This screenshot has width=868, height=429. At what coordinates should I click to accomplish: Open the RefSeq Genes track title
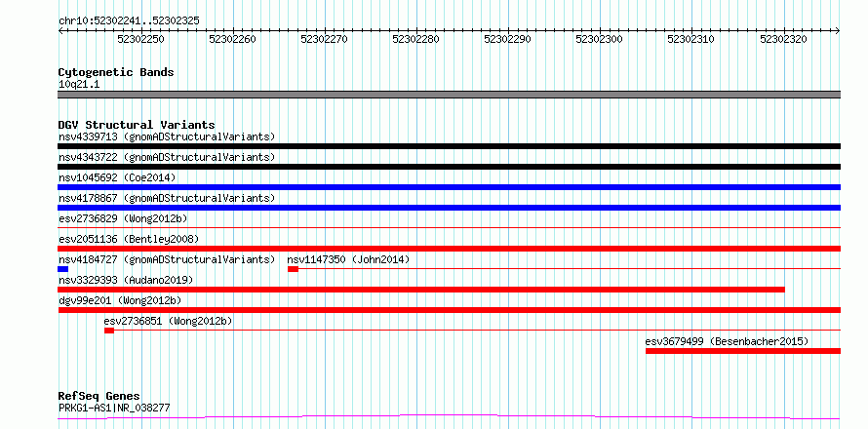99,397
